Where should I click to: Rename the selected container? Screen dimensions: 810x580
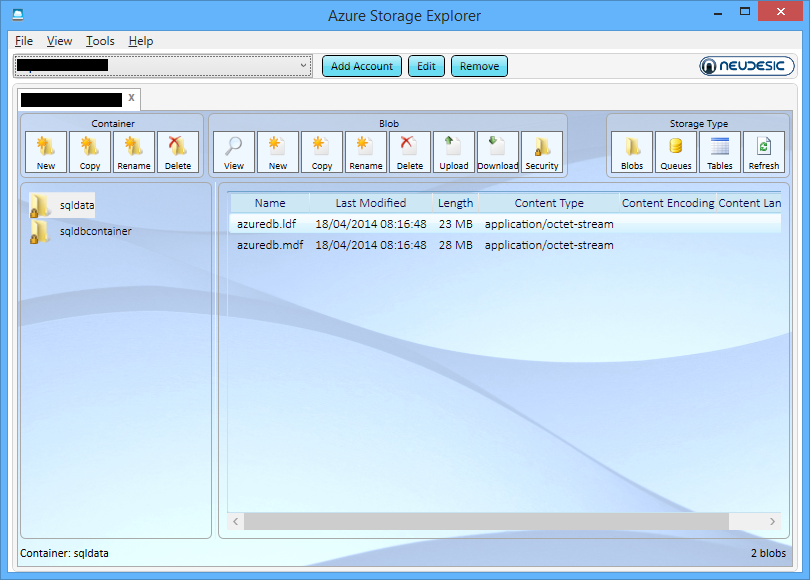[x=134, y=152]
